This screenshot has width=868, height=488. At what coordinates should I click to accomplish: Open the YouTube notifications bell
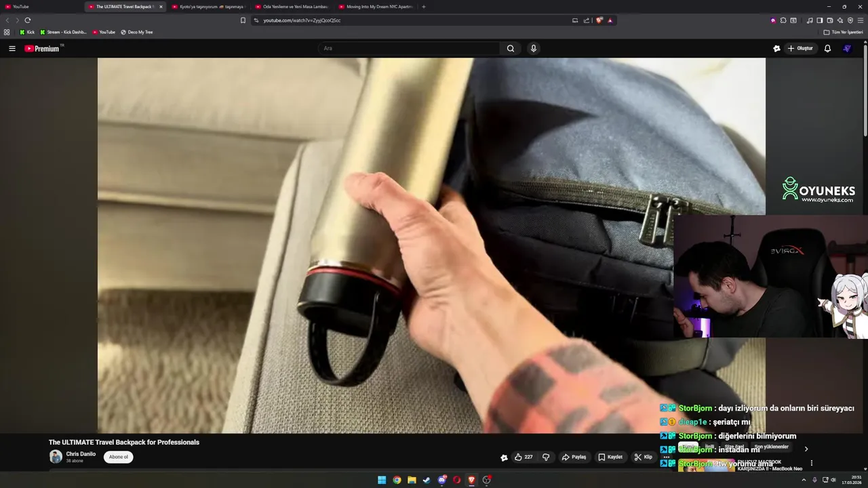tap(827, 48)
